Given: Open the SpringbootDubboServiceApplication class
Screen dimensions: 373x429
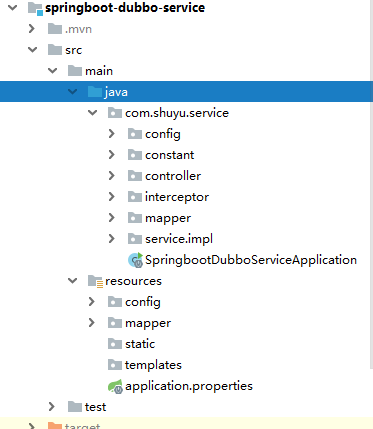Looking at the screenshot, I should coord(251,260).
